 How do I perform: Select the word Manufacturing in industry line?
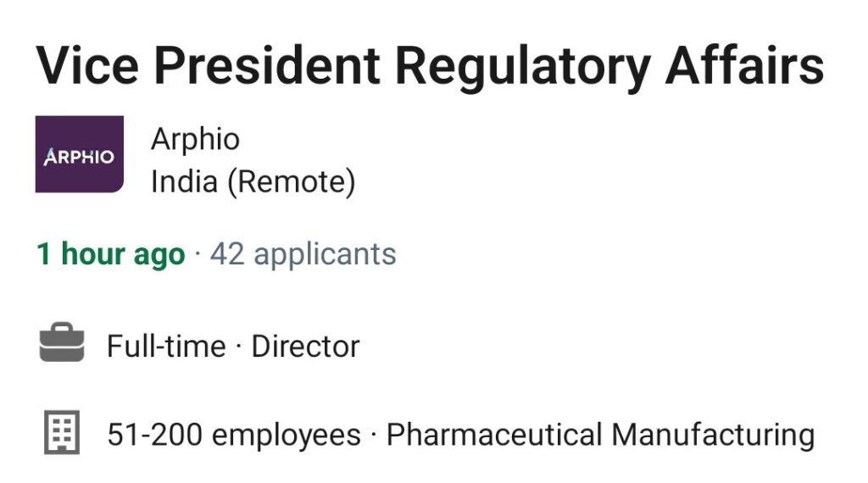point(713,435)
